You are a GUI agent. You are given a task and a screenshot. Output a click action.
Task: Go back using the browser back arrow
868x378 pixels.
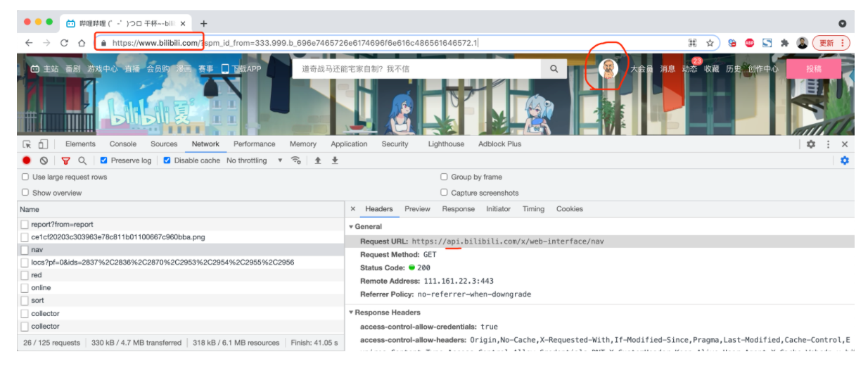pos(29,43)
